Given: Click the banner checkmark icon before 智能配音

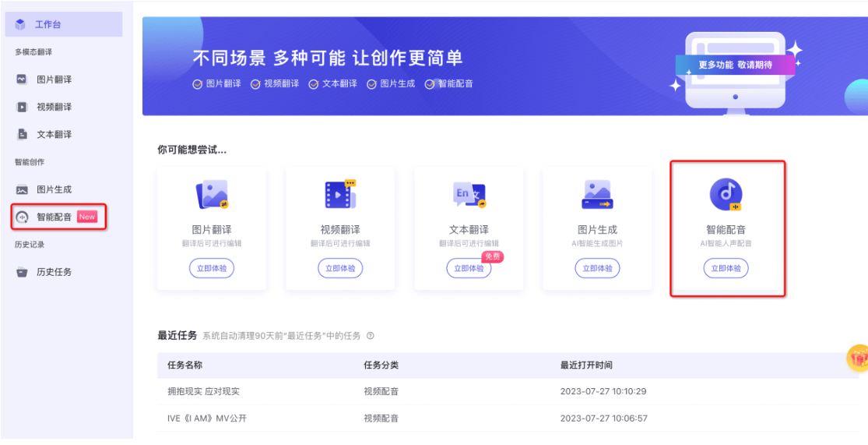Looking at the screenshot, I should (x=429, y=84).
